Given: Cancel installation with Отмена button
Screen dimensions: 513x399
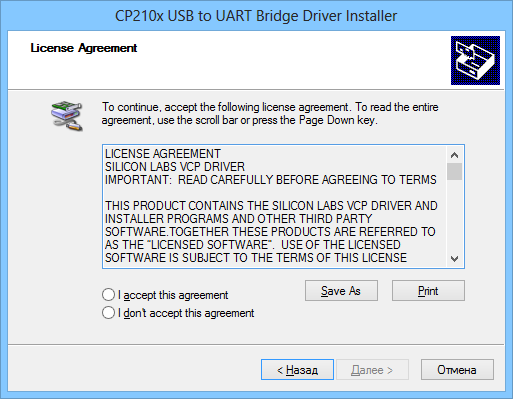Looking at the screenshot, I should point(457,369).
